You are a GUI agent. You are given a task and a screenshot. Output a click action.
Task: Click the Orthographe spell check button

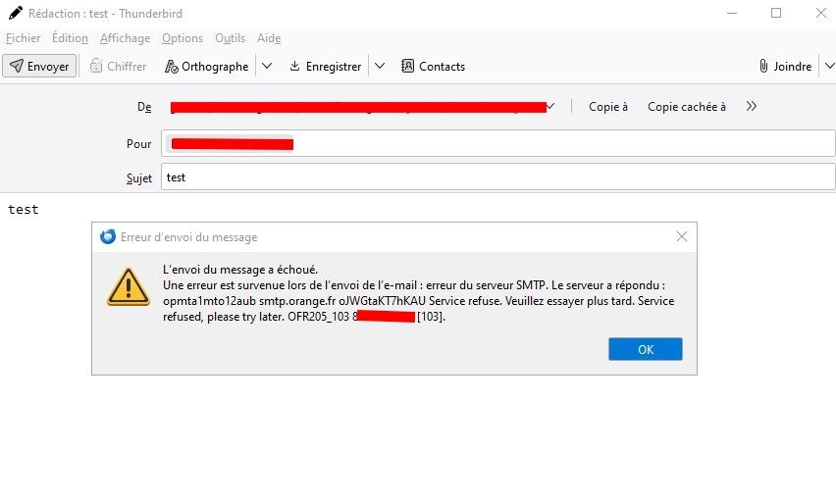click(x=206, y=66)
